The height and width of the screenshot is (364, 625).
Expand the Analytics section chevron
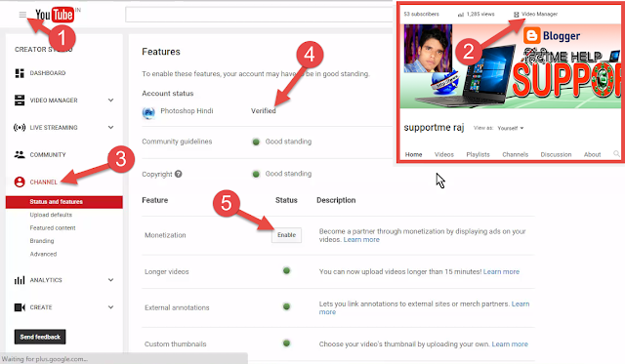point(110,280)
